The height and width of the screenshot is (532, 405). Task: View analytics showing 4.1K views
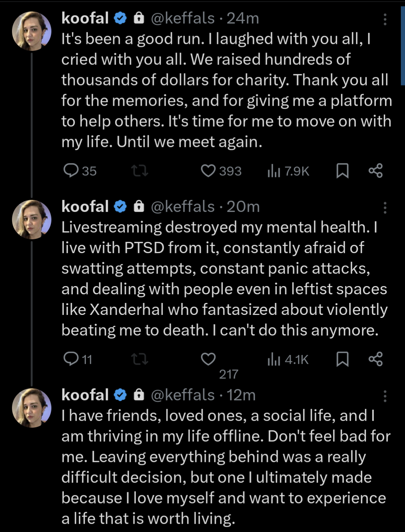288,360
